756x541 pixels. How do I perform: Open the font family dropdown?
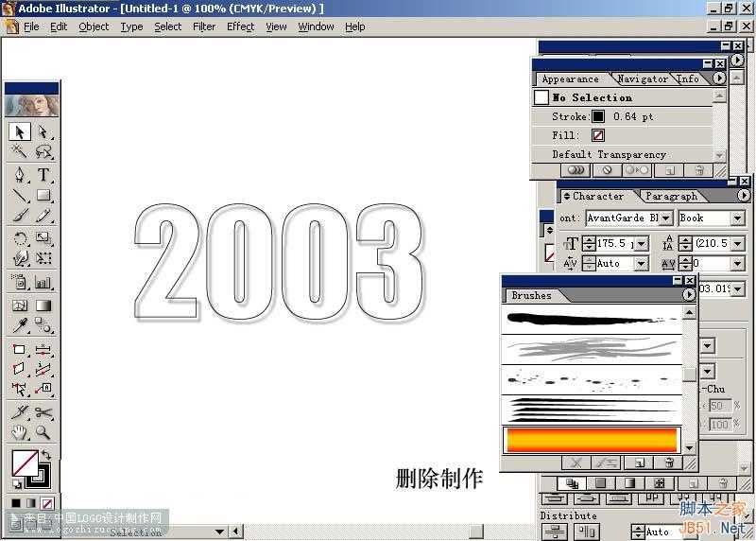pos(666,218)
